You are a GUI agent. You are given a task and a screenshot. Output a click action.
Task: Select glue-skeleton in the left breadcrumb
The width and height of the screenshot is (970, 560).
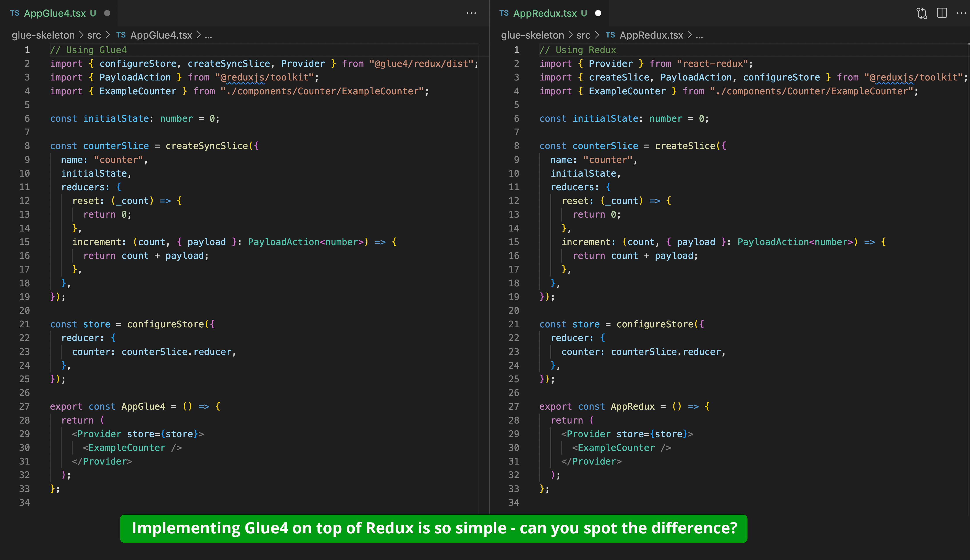(x=43, y=35)
